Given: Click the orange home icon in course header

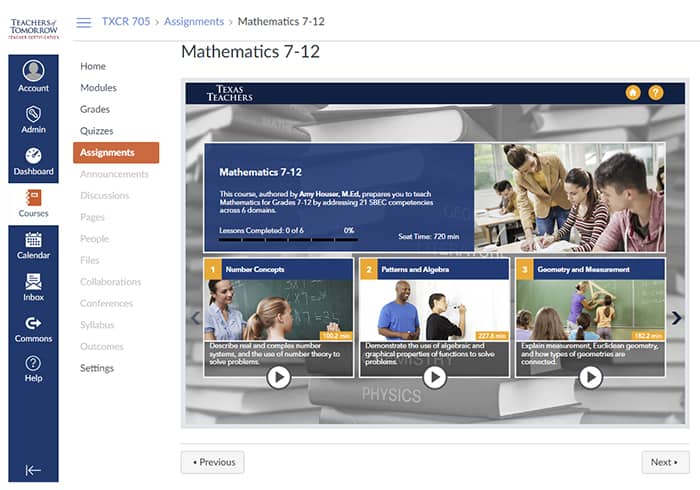Looking at the screenshot, I should pos(633,93).
